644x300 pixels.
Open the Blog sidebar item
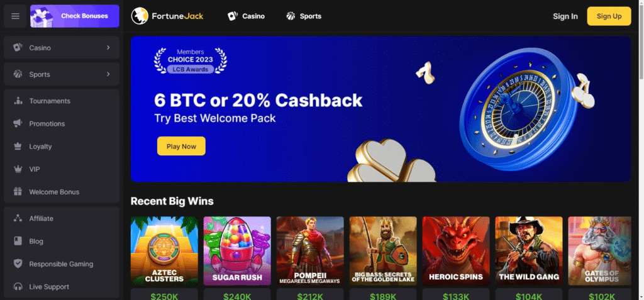point(62,242)
